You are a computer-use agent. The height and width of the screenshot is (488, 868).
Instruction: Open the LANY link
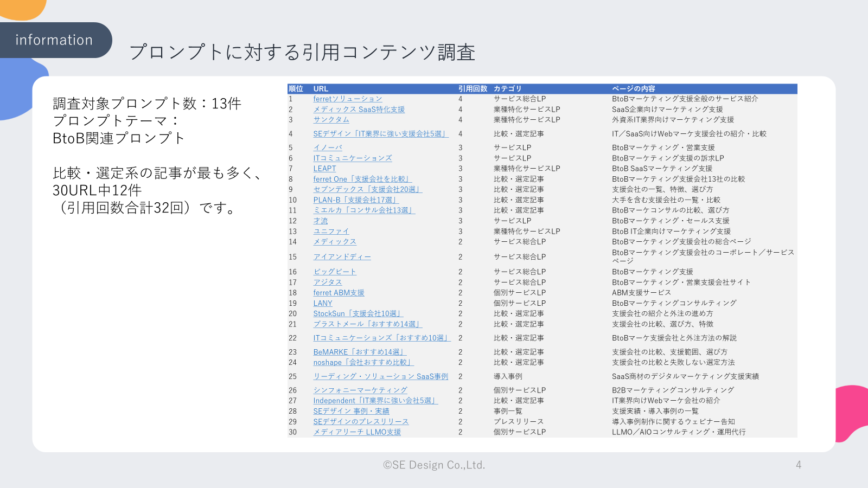coord(323,303)
